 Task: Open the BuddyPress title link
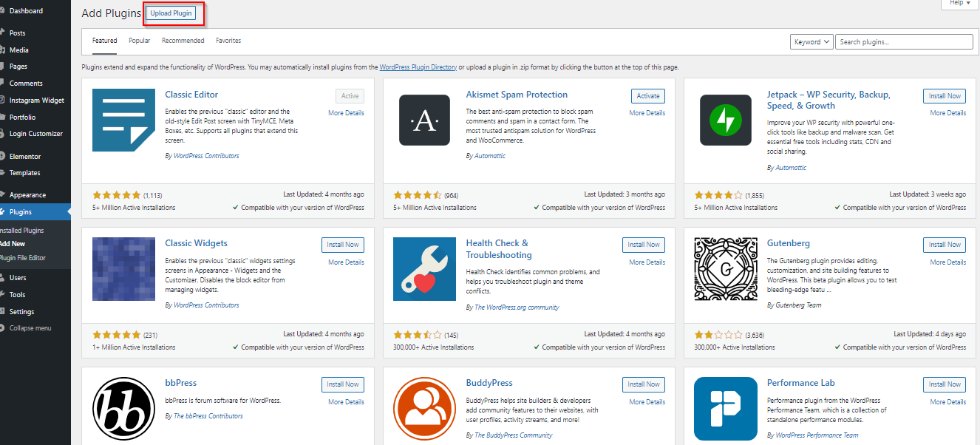[x=489, y=383]
